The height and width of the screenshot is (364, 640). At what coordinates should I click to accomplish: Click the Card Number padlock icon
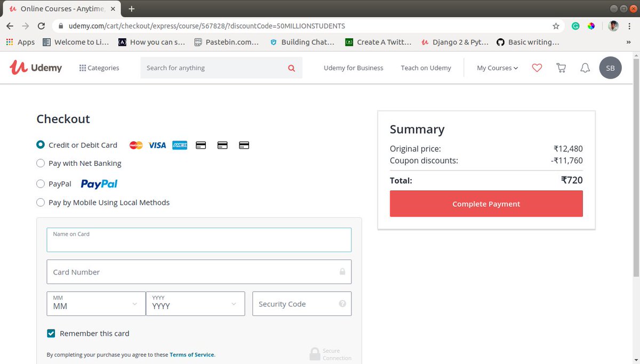coord(342,272)
